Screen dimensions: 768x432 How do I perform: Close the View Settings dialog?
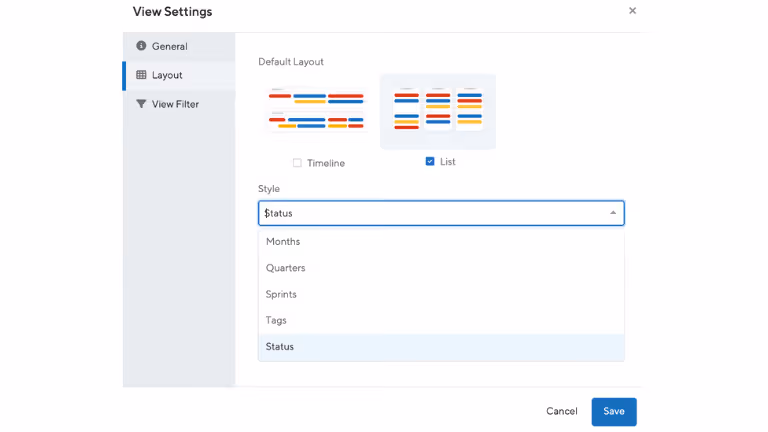point(632,11)
